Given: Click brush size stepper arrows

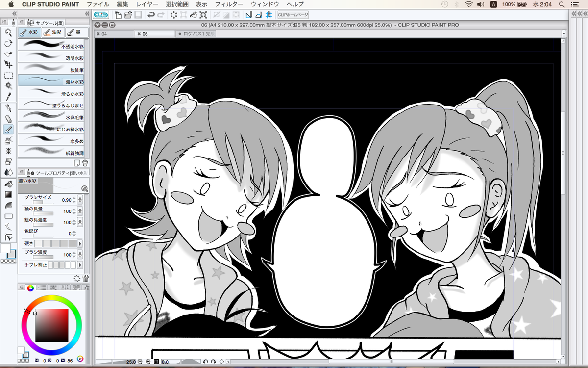Looking at the screenshot, I should tap(74, 200).
